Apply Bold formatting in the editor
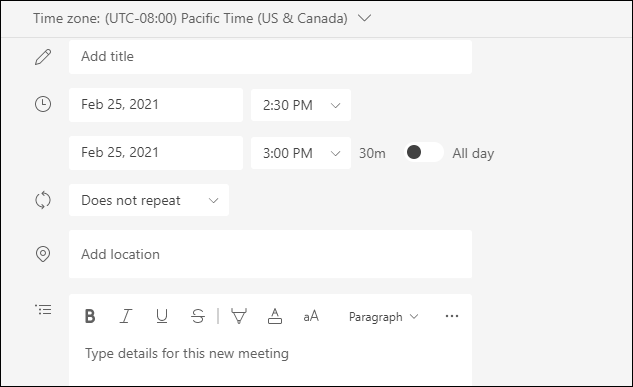Viewport: 633px width, 387px height. (90, 316)
